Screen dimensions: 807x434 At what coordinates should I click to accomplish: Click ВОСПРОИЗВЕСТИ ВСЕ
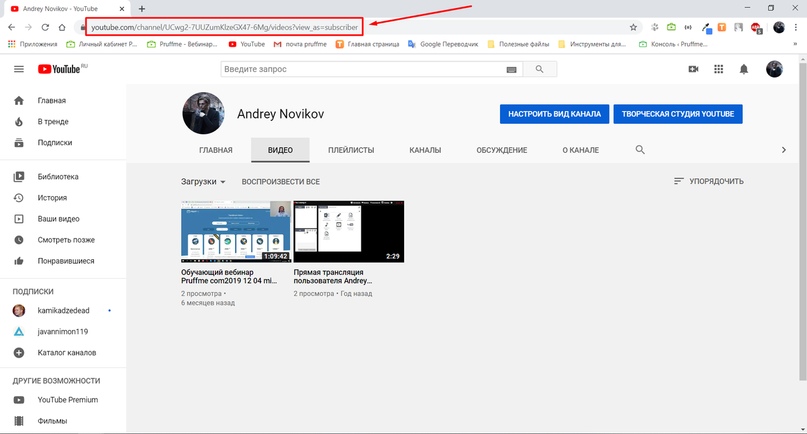[280, 182]
